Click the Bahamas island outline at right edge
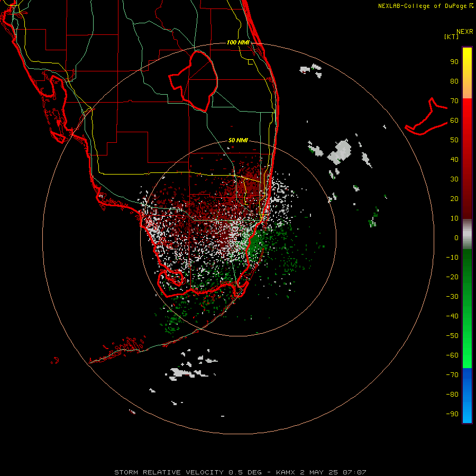 point(426,117)
